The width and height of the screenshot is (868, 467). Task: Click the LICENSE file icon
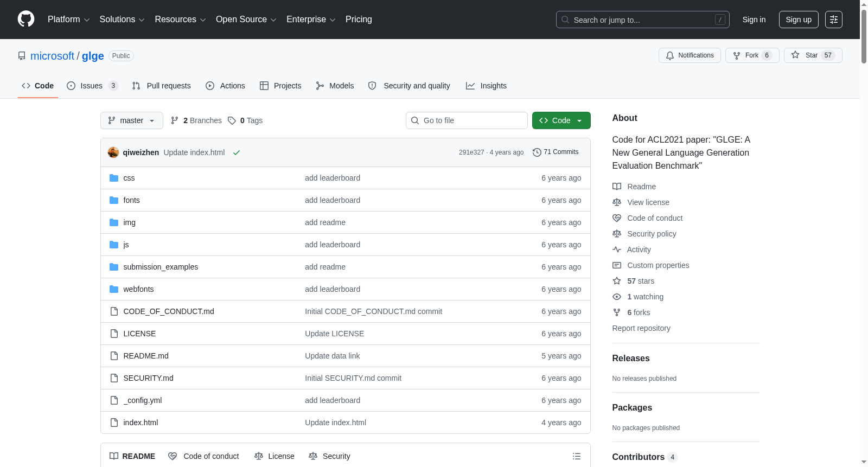click(114, 334)
